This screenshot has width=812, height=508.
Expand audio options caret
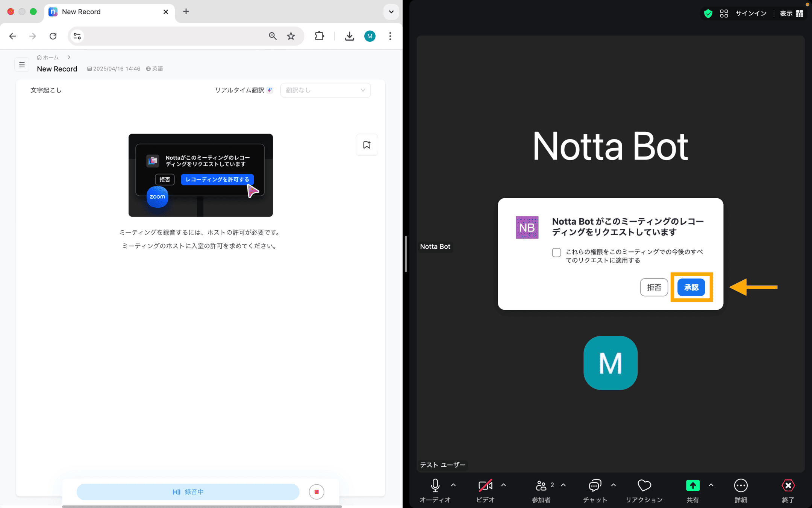pyautogui.click(x=453, y=485)
